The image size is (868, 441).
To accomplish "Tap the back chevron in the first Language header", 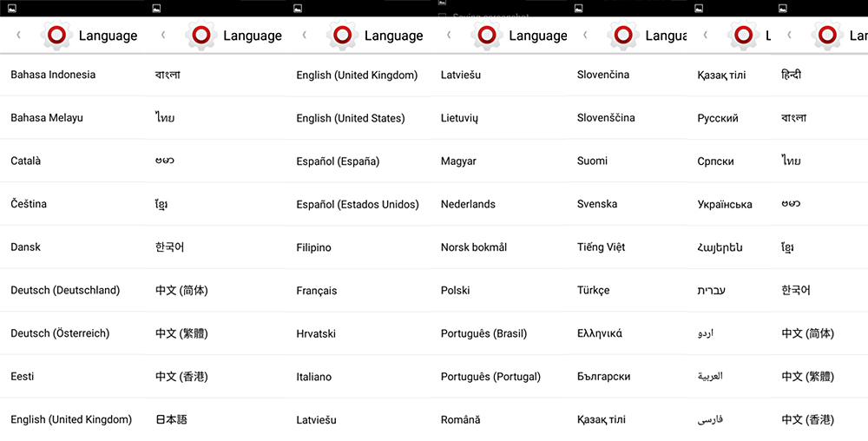I will click(18, 36).
